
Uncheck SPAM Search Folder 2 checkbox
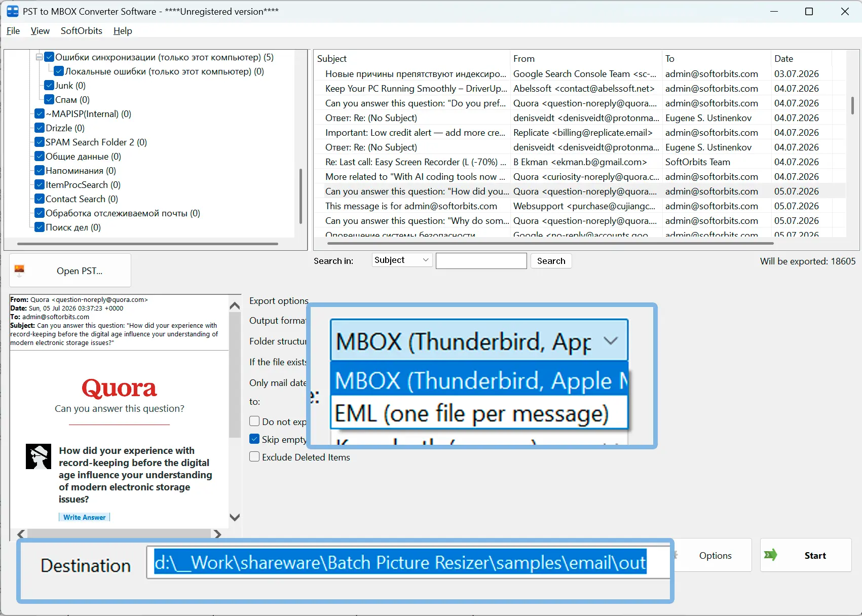click(x=40, y=142)
